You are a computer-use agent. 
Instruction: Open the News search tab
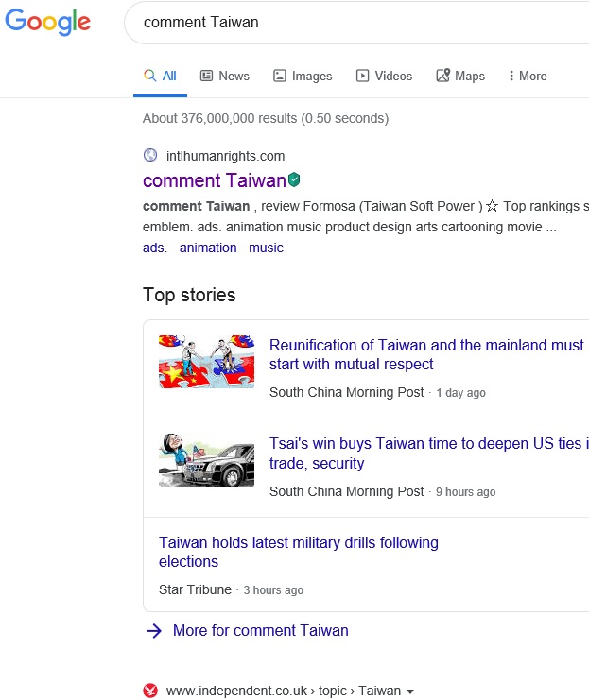[x=225, y=76]
